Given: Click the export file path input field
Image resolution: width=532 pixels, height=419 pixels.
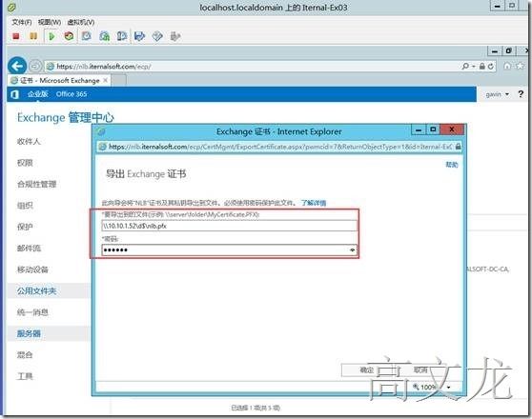Looking at the screenshot, I should tap(230, 226).
